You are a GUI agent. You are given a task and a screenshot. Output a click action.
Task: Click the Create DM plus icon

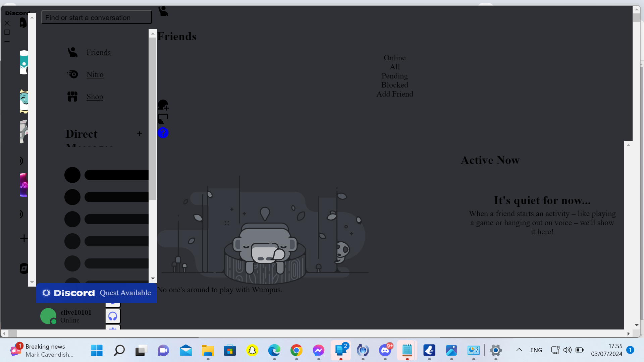pos(140,134)
